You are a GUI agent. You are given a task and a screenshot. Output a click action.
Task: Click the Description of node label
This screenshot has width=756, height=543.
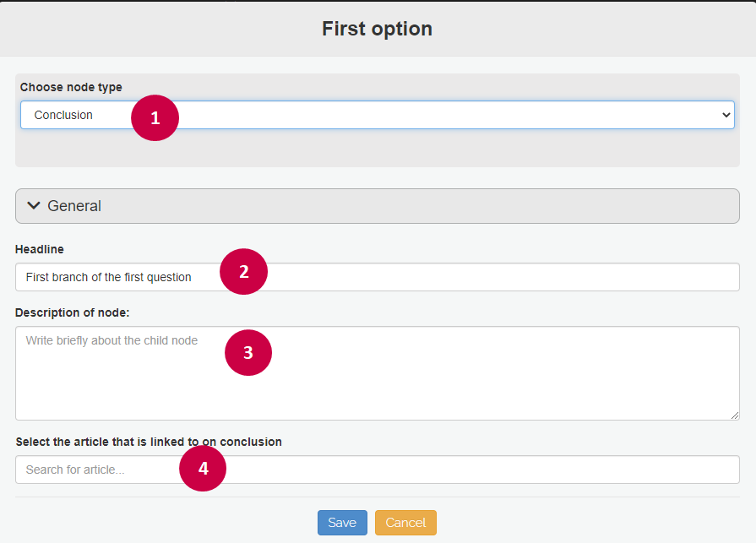73,312
